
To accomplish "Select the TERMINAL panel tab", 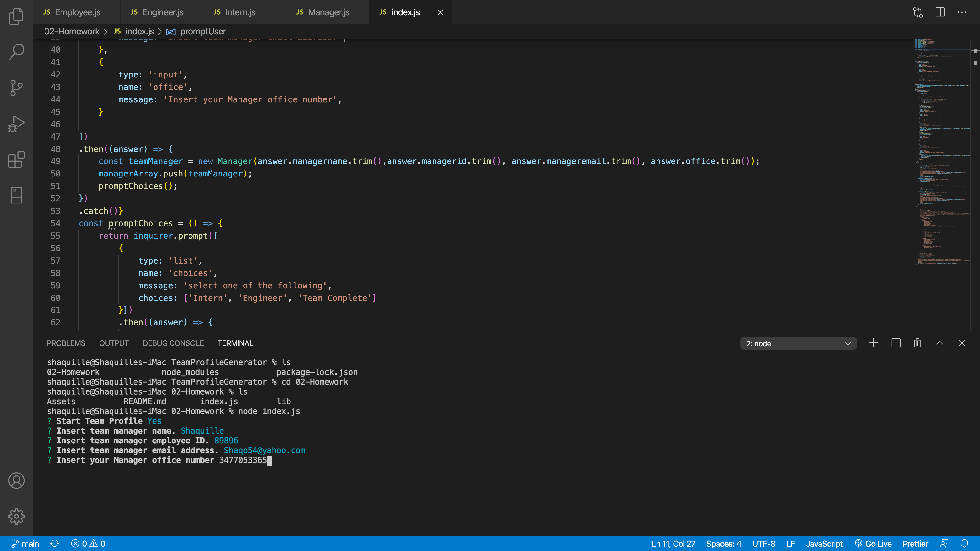I will coord(235,343).
